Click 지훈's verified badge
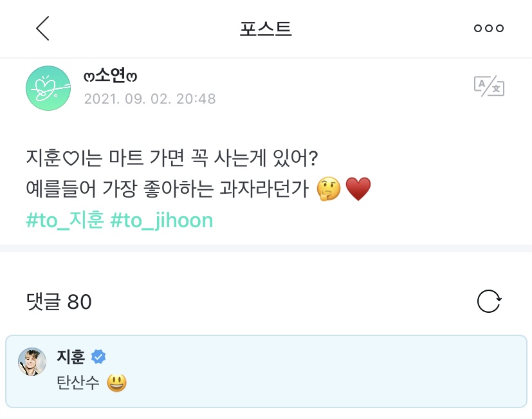 pyautogui.click(x=97, y=357)
